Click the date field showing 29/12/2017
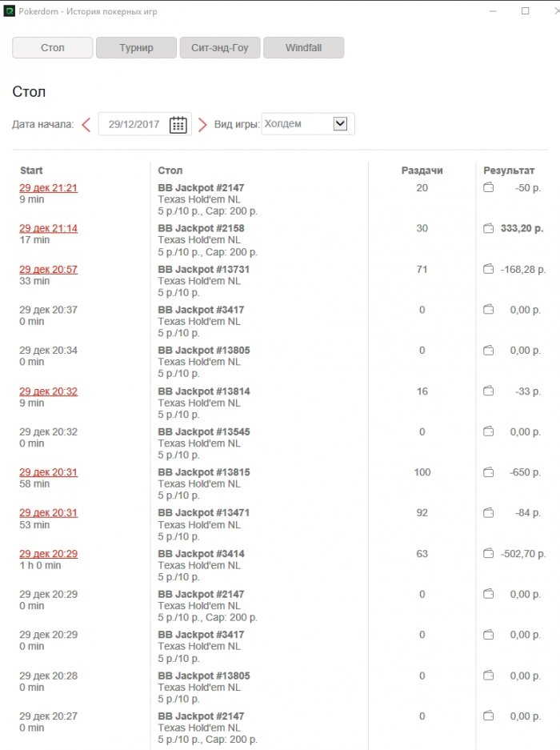The width and height of the screenshot is (560, 750). click(134, 125)
